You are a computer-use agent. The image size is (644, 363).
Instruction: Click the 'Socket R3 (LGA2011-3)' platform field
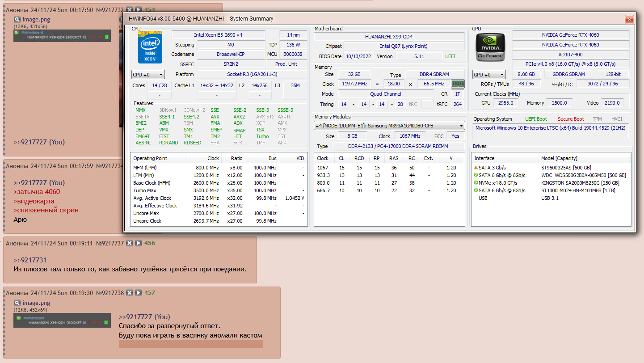252,74
